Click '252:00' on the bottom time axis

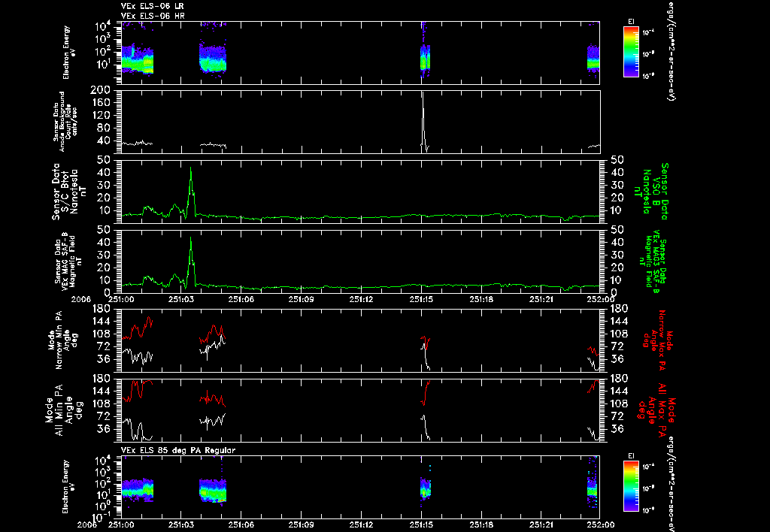pos(602,524)
